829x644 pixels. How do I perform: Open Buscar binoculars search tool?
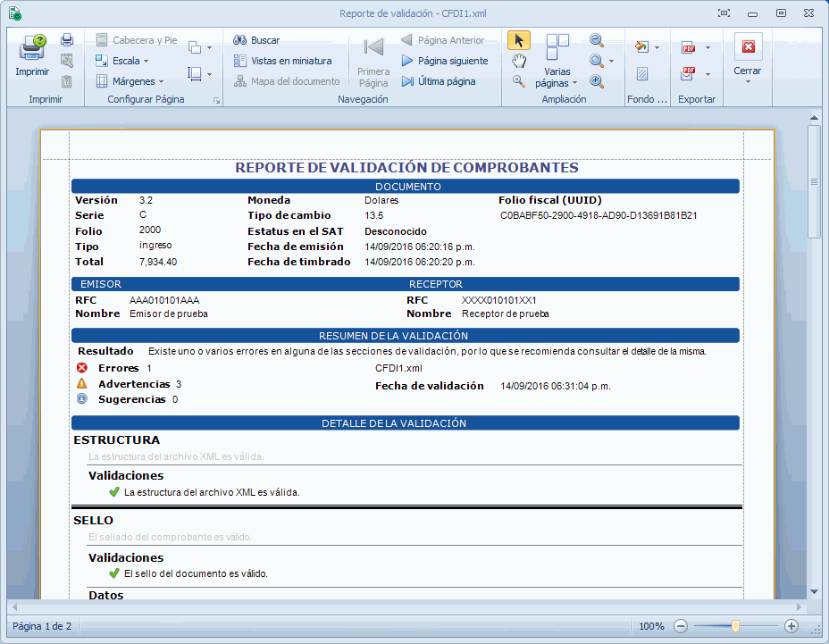[256, 40]
